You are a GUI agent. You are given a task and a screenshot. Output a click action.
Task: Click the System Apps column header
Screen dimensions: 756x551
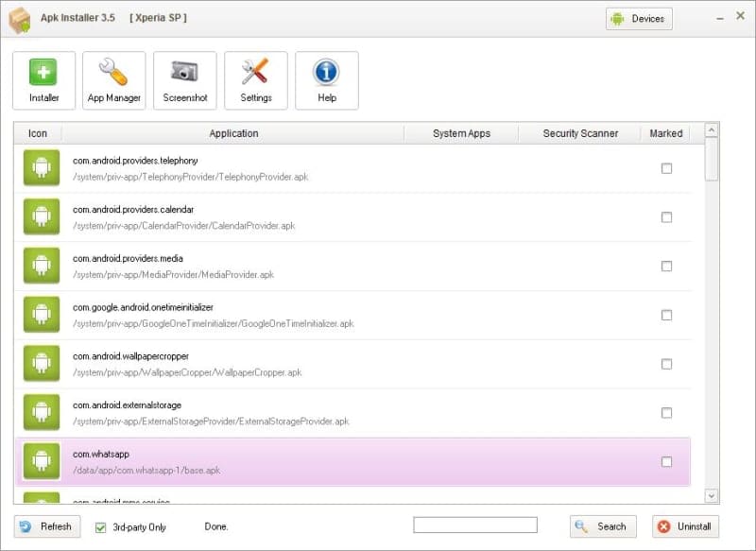click(x=461, y=133)
